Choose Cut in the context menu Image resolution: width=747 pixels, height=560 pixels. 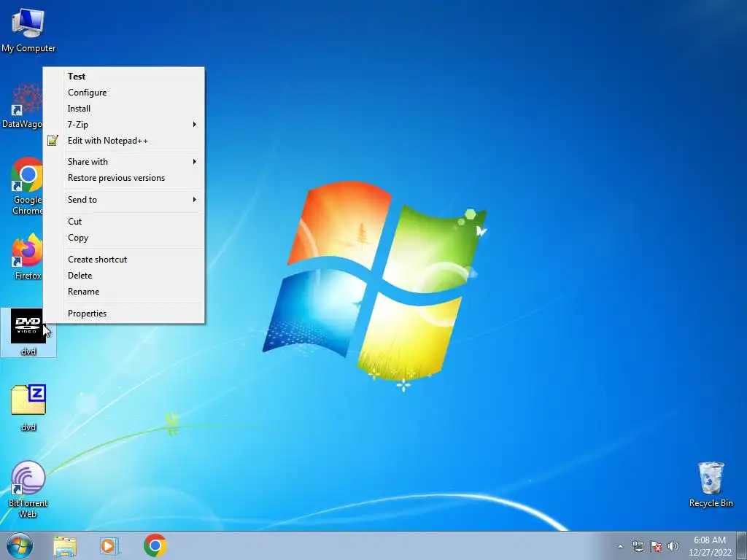point(124,222)
